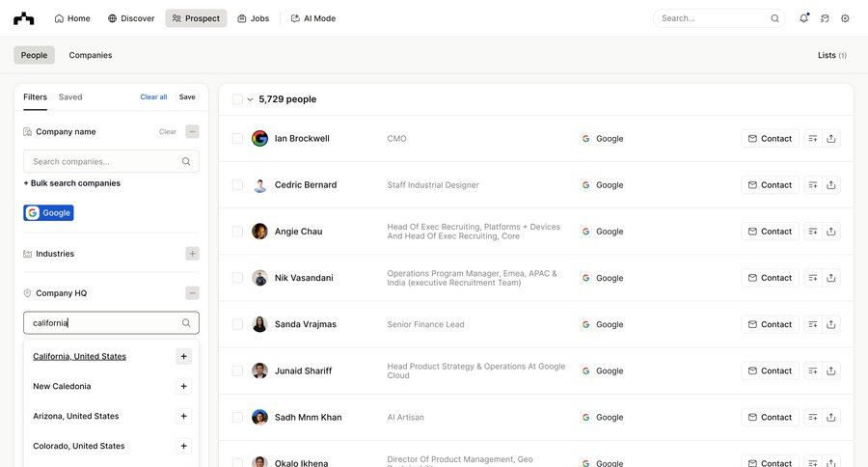
Task: Click the app logo in top-left corner
Action: tap(24, 18)
